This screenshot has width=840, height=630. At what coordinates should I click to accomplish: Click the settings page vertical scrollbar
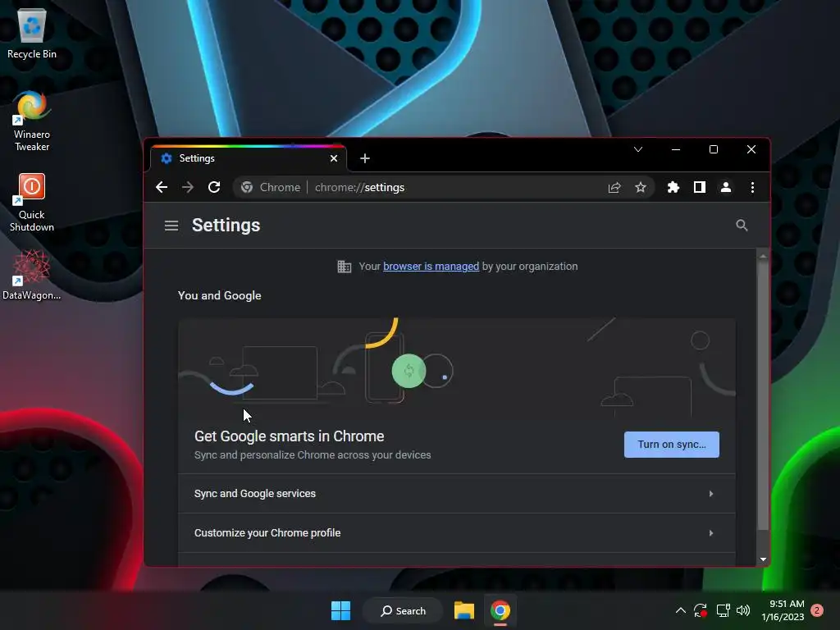tap(763, 396)
